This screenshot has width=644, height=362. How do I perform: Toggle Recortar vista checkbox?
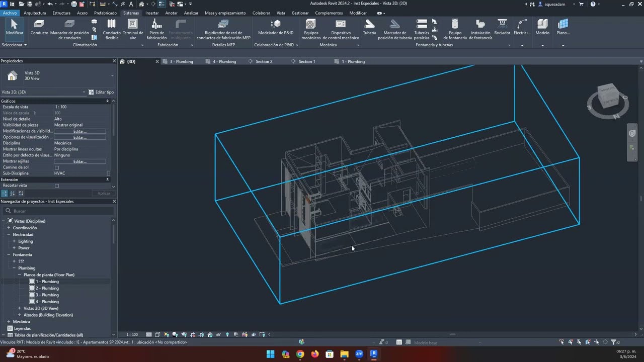(56, 186)
